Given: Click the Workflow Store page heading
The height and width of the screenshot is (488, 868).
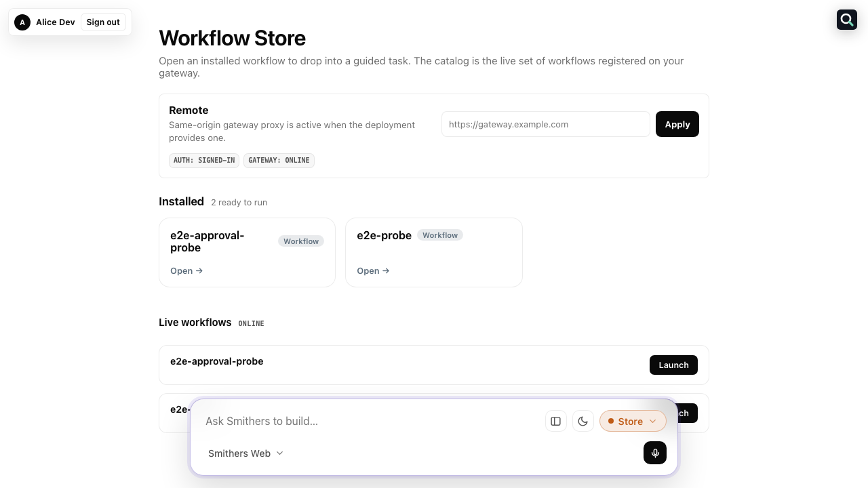Looking at the screenshot, I should click(x=232, y=38).
